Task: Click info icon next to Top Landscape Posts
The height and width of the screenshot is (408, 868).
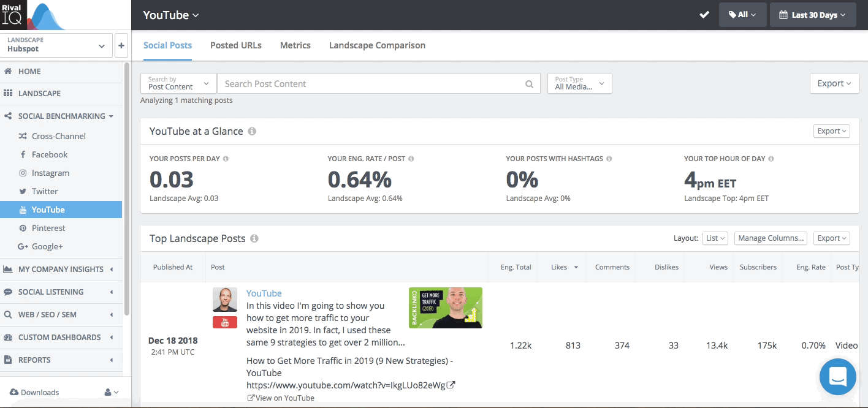Action: click(254, 239)
